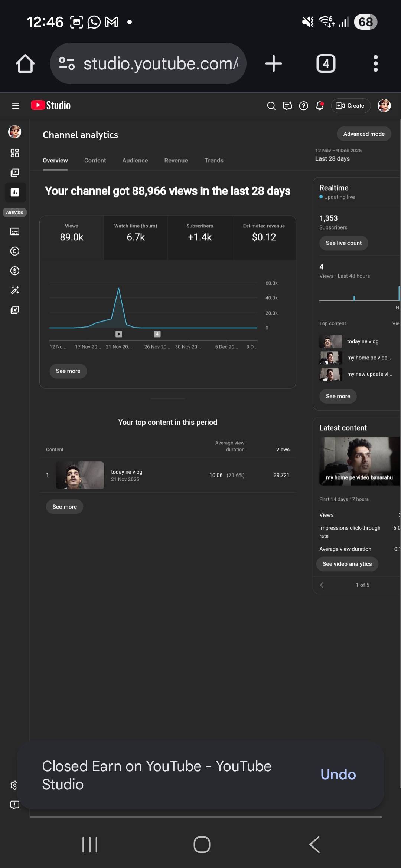This screenshot has height=868, width=401.
Task: Click Undo in the closed tab snackbar
Action: 338,775
